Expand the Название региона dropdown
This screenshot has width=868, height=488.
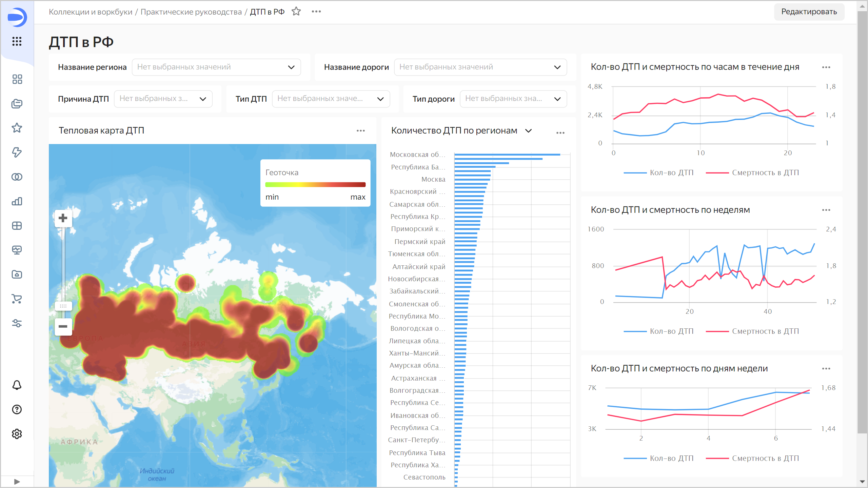tap(216, 67)
